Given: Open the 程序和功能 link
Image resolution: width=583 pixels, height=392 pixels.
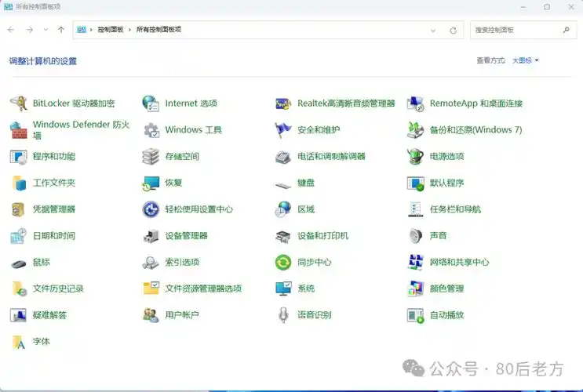Looking at the screenshot, I should pos(54,157).
